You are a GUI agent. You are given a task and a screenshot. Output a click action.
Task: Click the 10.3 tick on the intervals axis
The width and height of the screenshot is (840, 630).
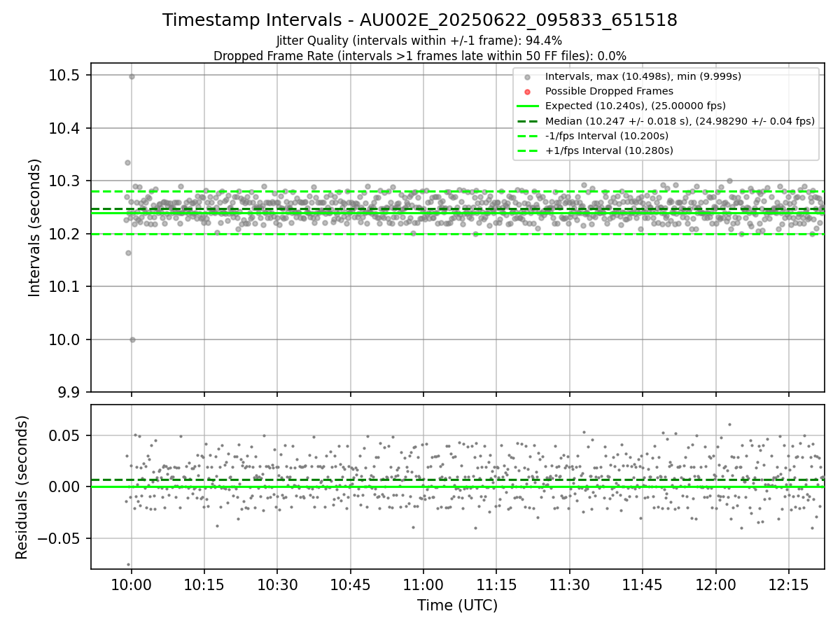tap(64, 181)
